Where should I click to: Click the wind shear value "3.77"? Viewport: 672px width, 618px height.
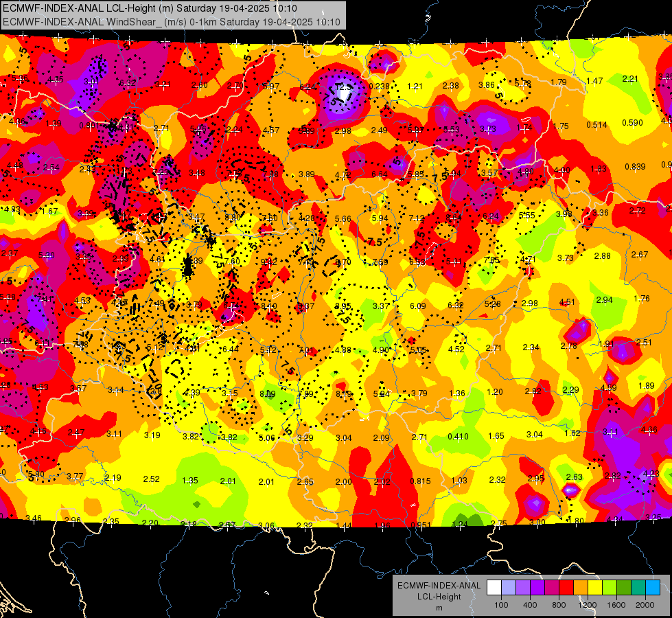[x=75, y=477]
